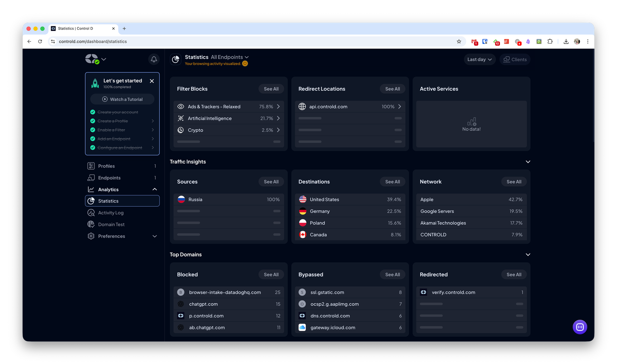The height and width of the screenshot is (364, 617).
Task: Click the Create a Profile completed checkmark
Action: (93, 121)
